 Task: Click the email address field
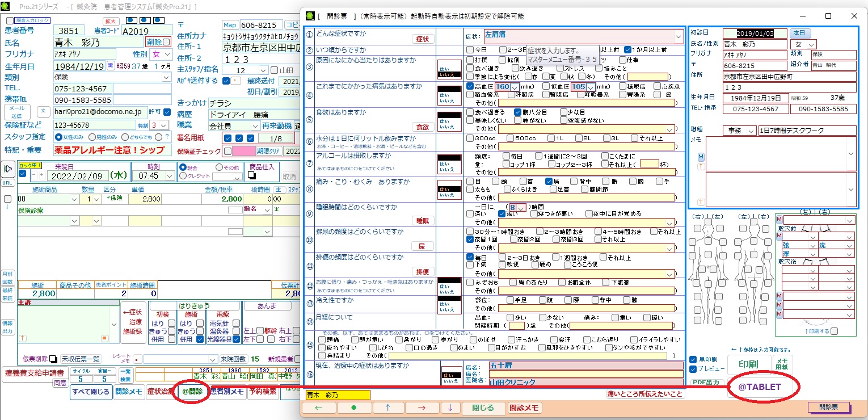(100, 112)
